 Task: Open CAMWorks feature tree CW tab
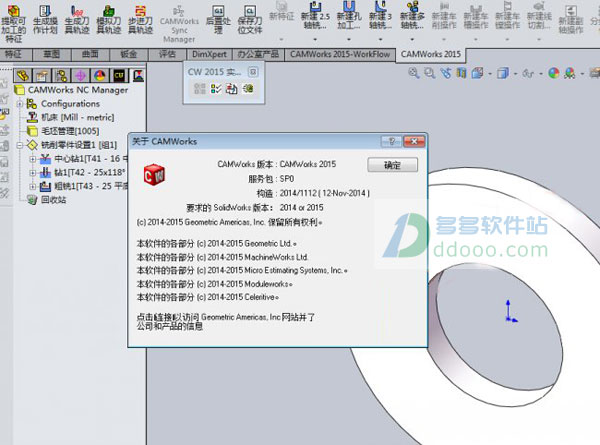119,75
